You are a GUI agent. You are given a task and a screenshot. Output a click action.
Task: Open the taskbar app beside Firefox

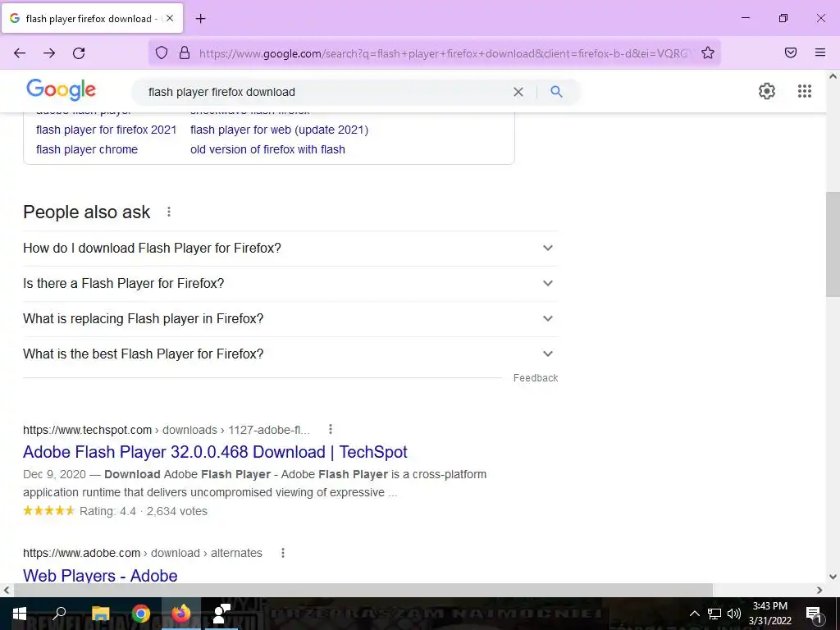(x=221, y=614)
